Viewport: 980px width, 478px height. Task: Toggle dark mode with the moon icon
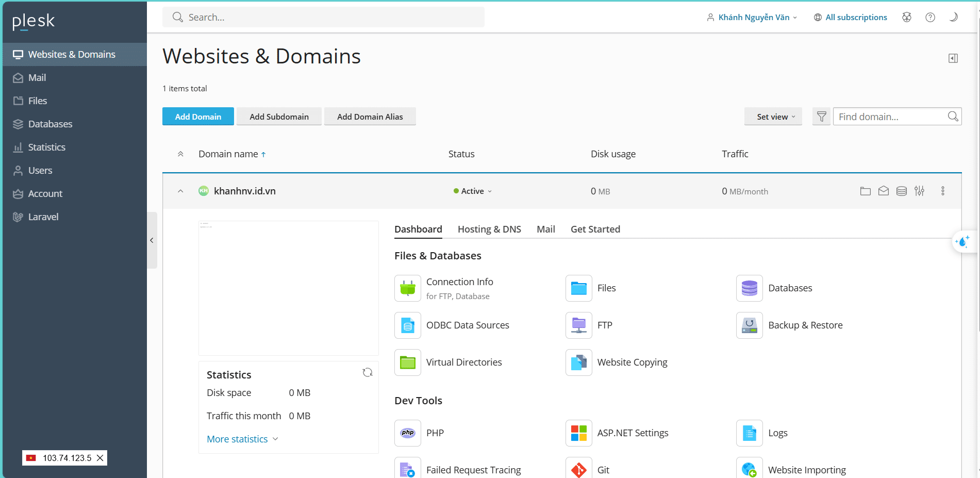(953, 17)
